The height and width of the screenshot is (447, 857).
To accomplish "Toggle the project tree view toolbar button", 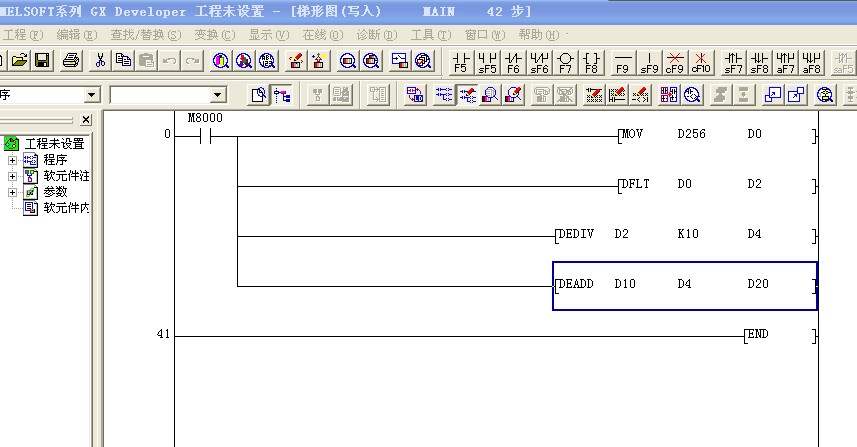I will tap(283, 95).
